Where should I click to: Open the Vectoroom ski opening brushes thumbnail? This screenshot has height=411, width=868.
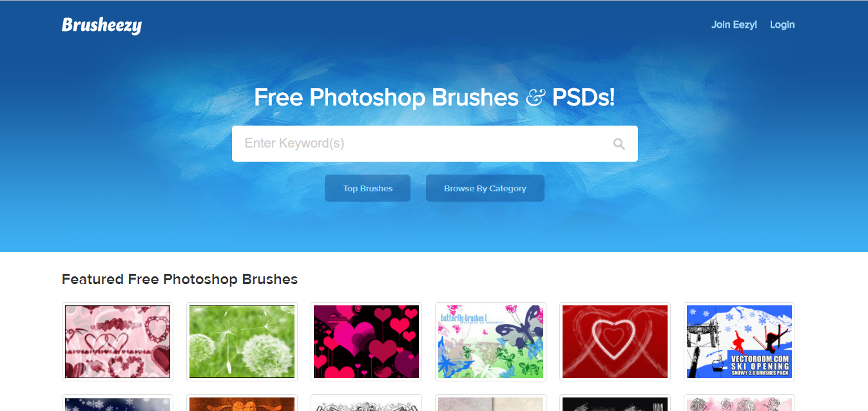739,341
